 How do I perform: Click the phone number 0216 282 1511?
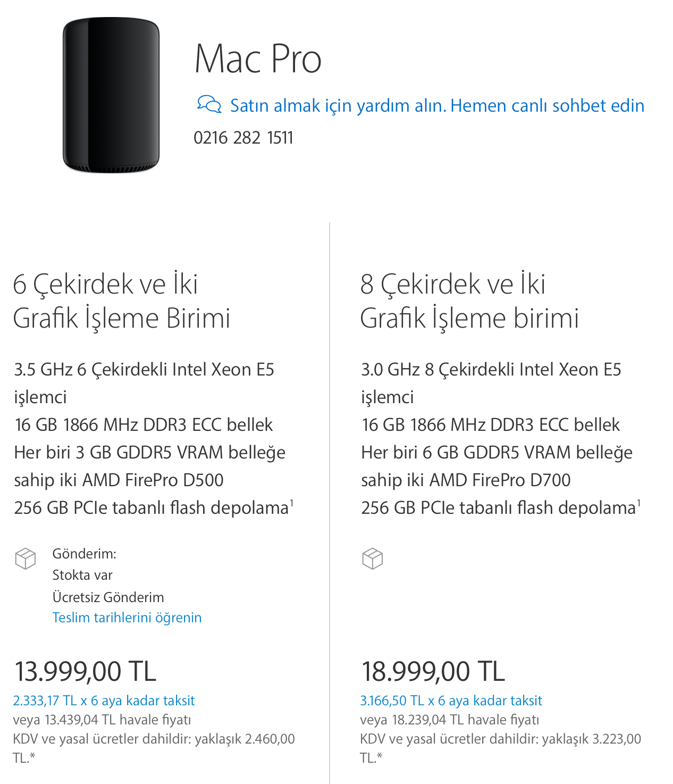pos(243,138)
